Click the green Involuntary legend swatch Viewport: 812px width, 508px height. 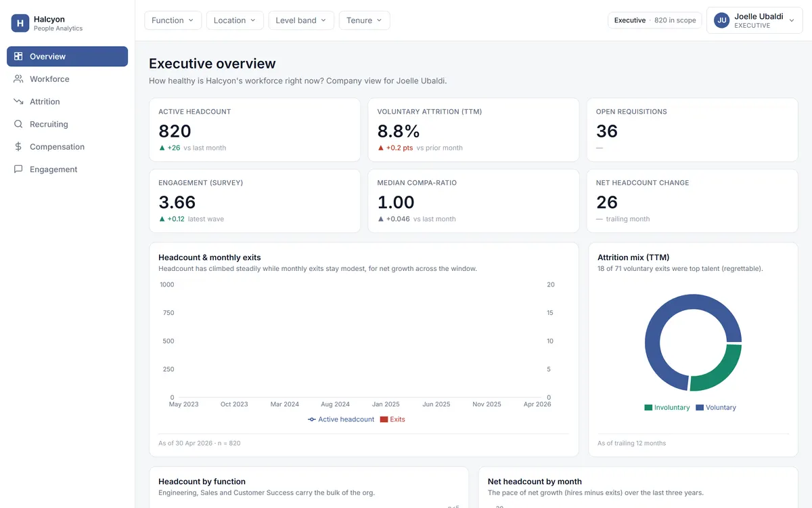pos(648,408)
